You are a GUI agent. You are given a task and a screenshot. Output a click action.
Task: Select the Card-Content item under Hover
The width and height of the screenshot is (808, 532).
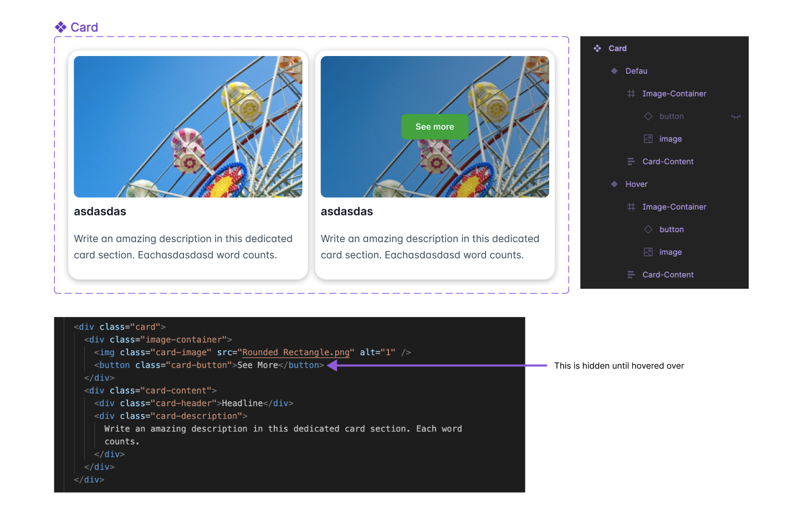tap(668, 274)
